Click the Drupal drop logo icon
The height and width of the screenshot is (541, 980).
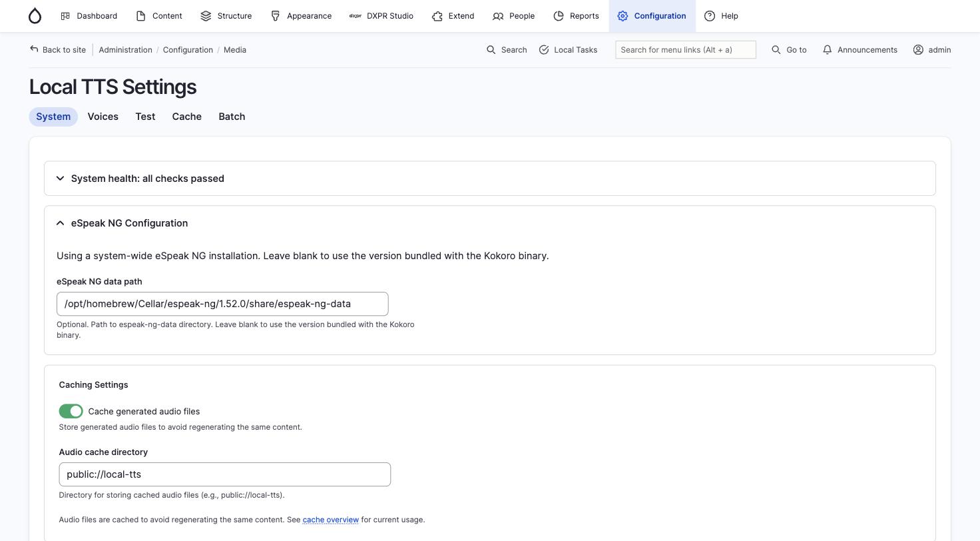[35, 16]
